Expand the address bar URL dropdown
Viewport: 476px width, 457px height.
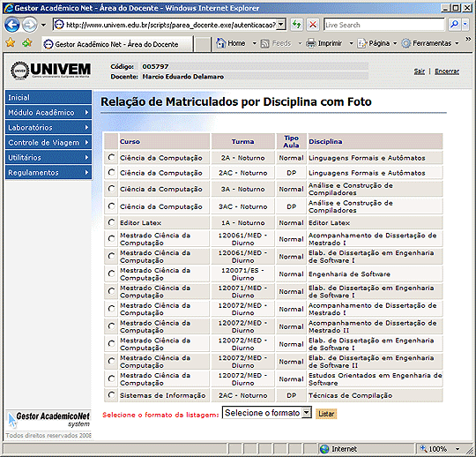pyautogui.click(x=281, y=25)
